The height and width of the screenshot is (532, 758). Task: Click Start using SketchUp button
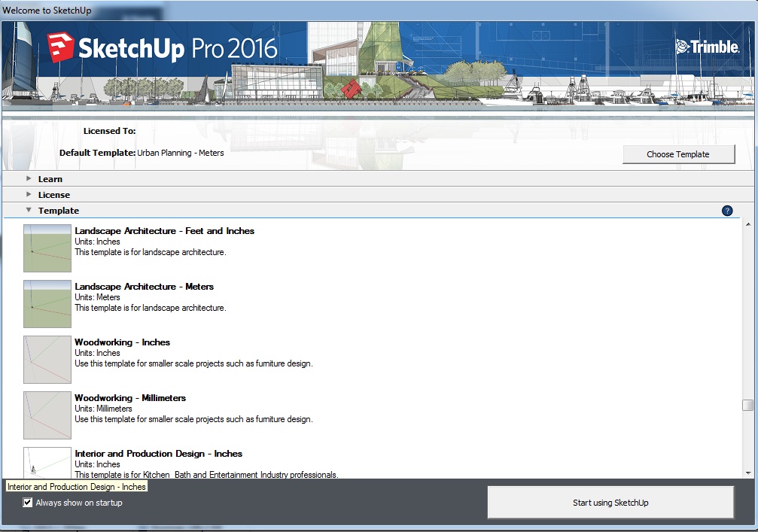click(x=610, y=503)
